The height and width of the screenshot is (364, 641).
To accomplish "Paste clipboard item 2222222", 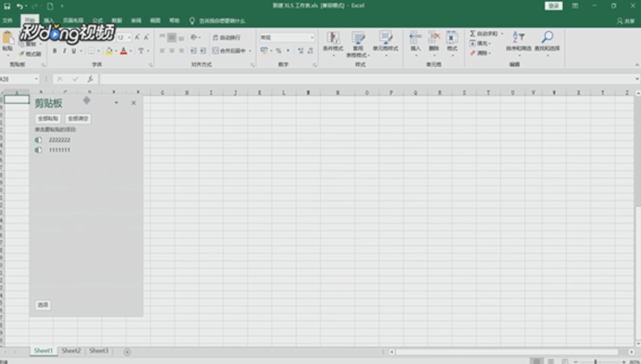I will point(87,140).
